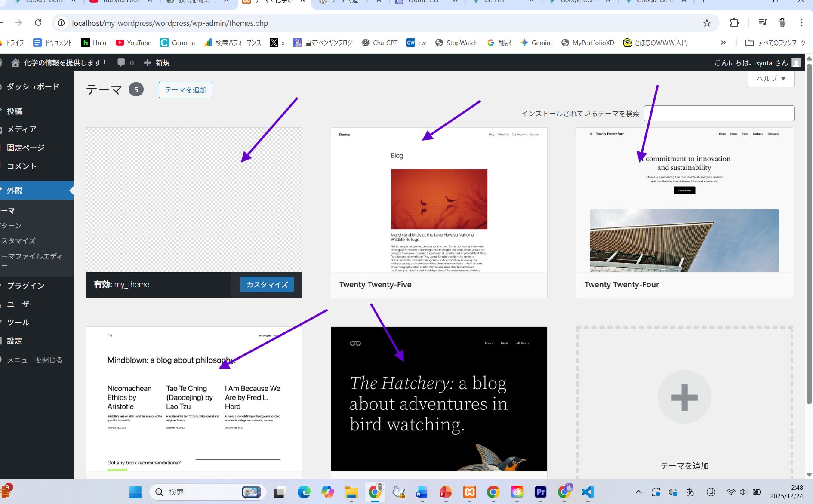The height and width of the screenshot is (504, 813).
Task: Open the comments bubble icon in admin bar
Action: 122,63
